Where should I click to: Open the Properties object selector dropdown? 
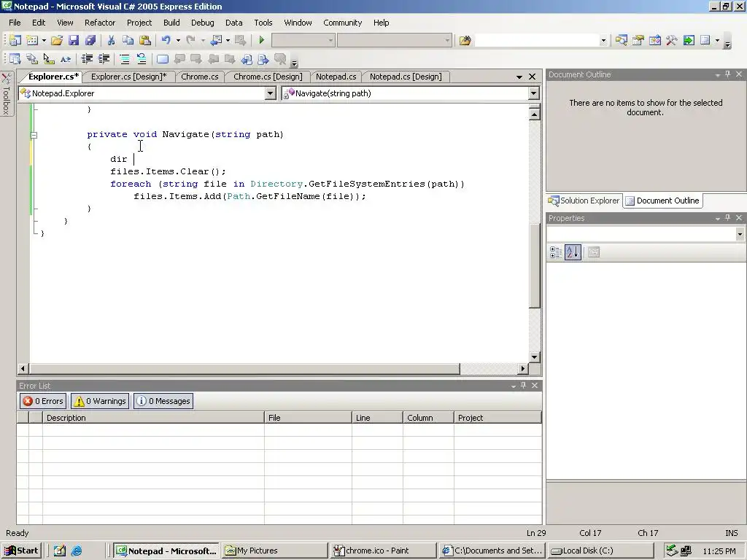pos(740,234)
